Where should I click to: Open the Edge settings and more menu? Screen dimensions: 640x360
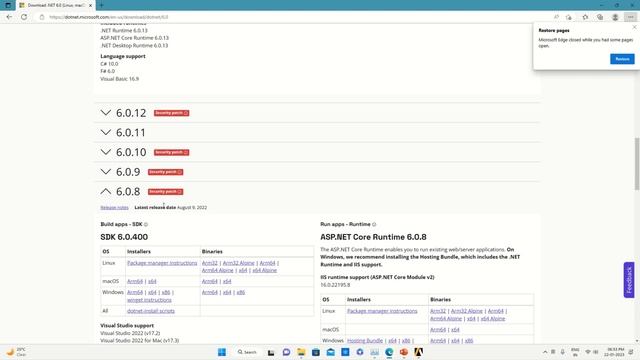tap(631, 17)
